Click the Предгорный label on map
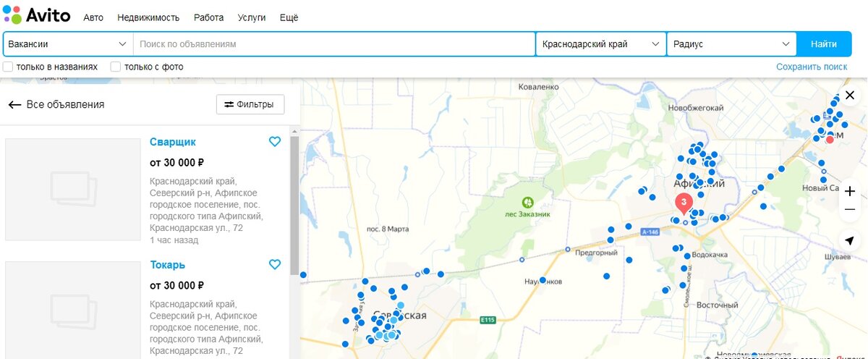The width and height of the screenshot is (868, 359). (596, 253)
